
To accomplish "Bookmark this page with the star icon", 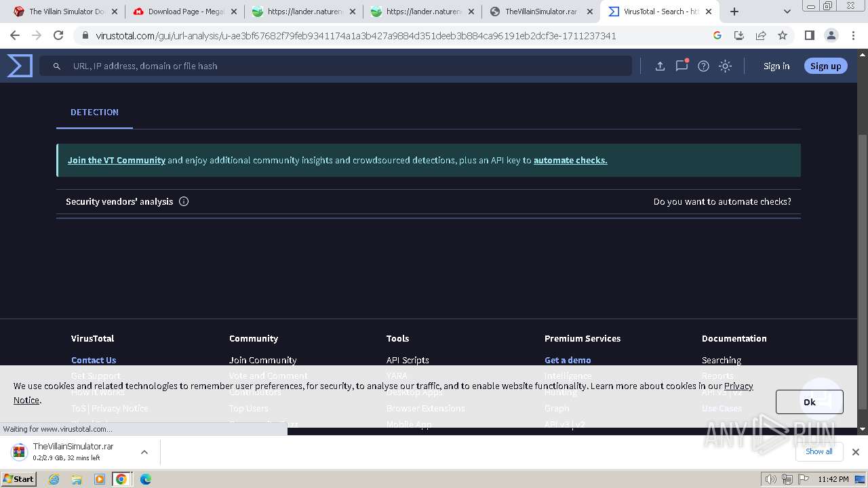I will (783, 35).
